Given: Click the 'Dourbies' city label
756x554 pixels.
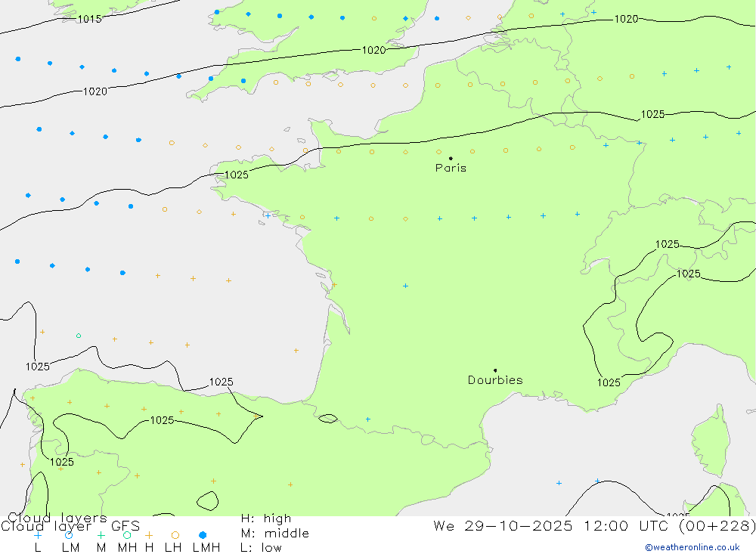Looking at the screenshot, I should tap(495, 380).
